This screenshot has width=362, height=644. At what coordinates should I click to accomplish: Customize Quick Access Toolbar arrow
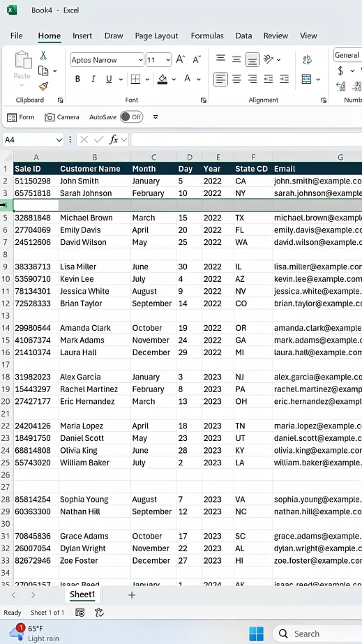click(x=156, y=117)
